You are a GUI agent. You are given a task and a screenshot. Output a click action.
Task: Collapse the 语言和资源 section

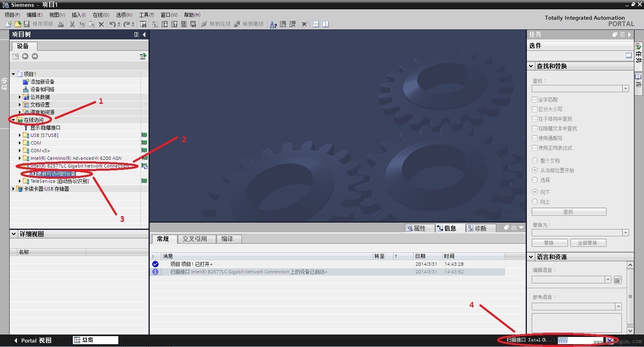pyautogui.click(x=531, y=257)
